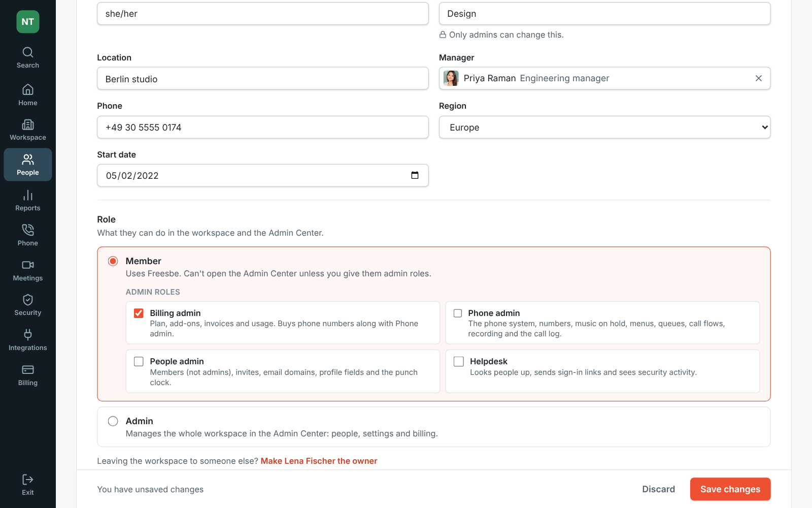The height and width of the screenshot is (508, 812).
Task: Select the Member role radio button
Action: [x=113, y=261]
